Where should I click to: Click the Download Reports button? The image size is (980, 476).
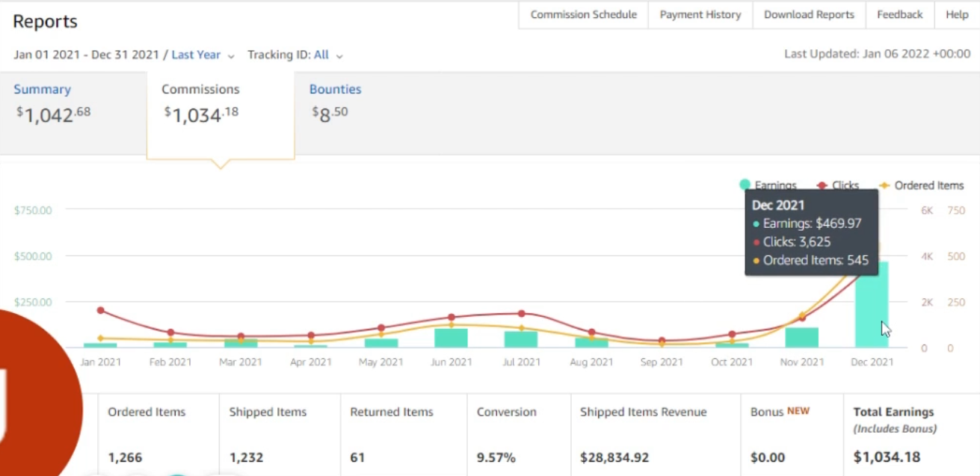click(809, 15)
